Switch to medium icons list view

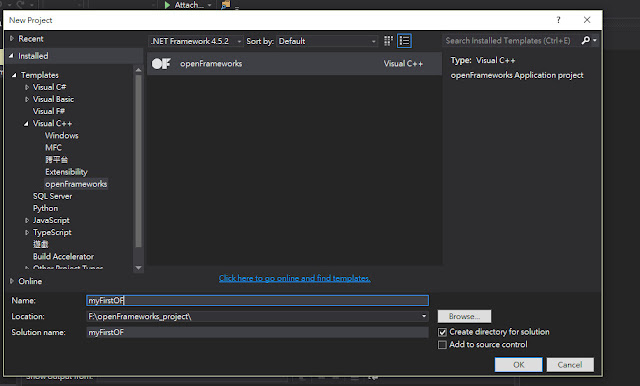[404, 41]
